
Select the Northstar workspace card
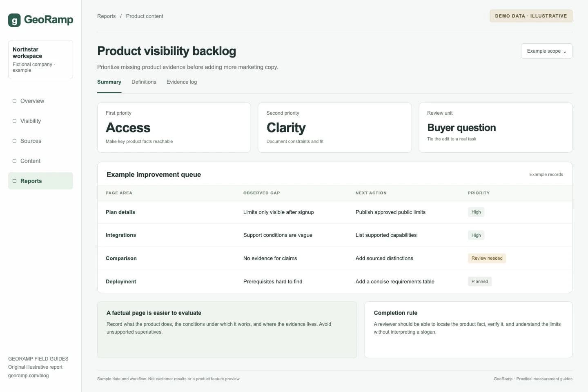(40, 60)
